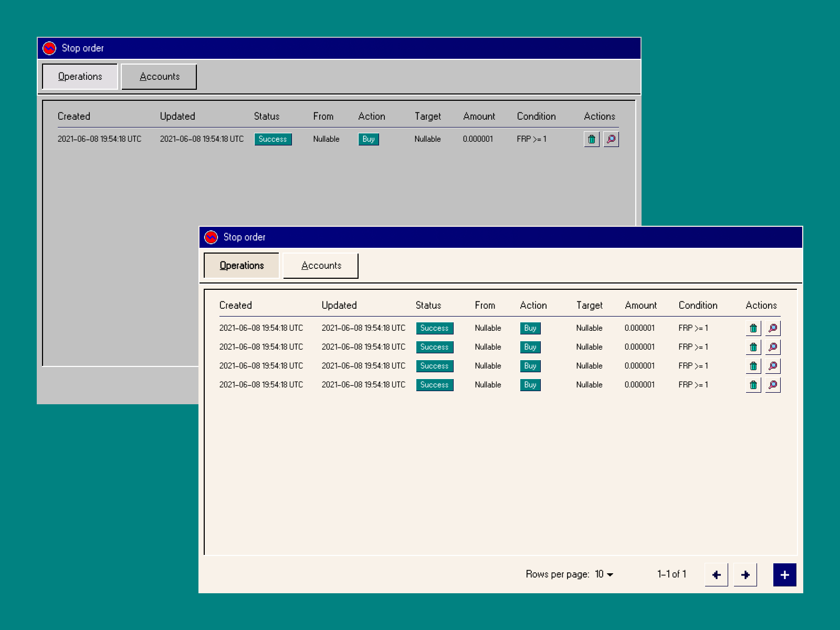
Task: Select Operations tab in the front window
Action: 241,266
